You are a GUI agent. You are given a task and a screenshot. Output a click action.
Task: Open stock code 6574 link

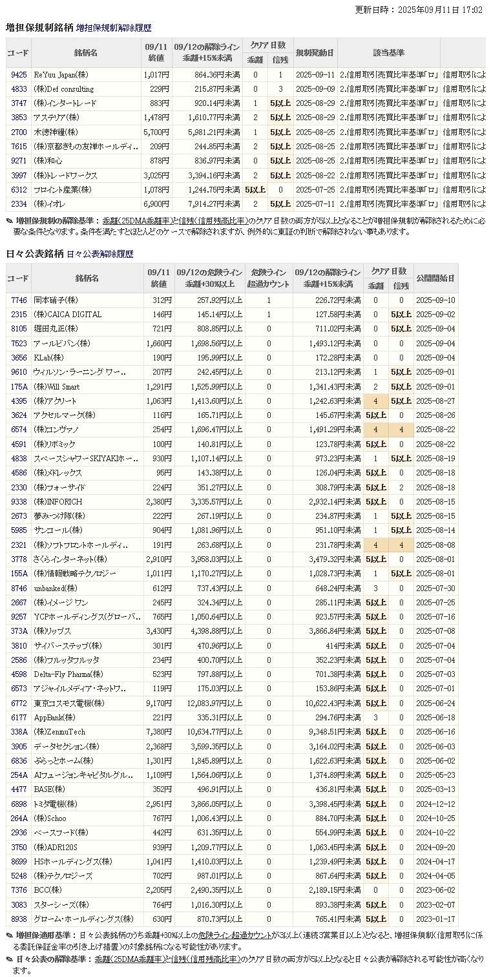[19, 430]
